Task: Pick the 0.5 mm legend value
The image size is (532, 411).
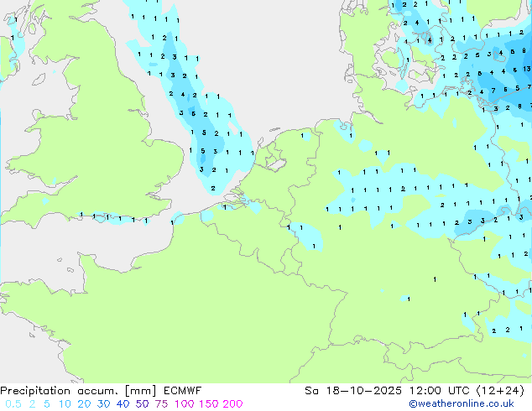Action: [13, 404]
